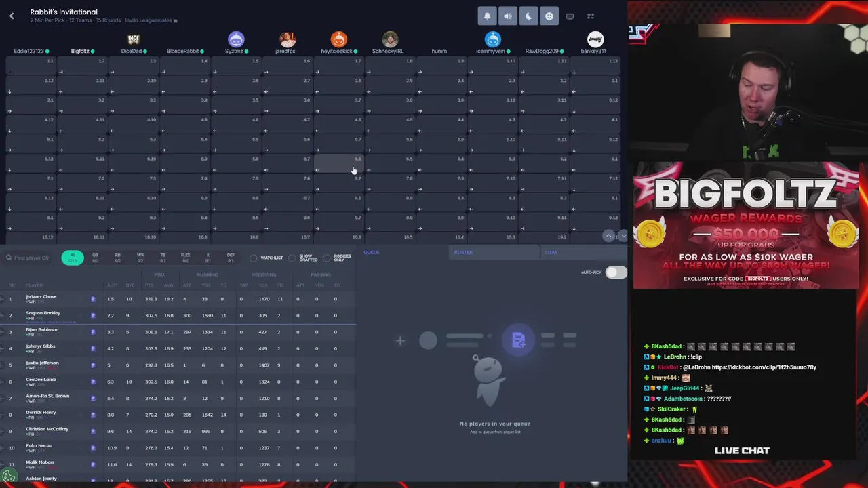Add CeeDee Lamb to queue via icon
Viewport: 868px width, 488px height.
click(93, 382)
